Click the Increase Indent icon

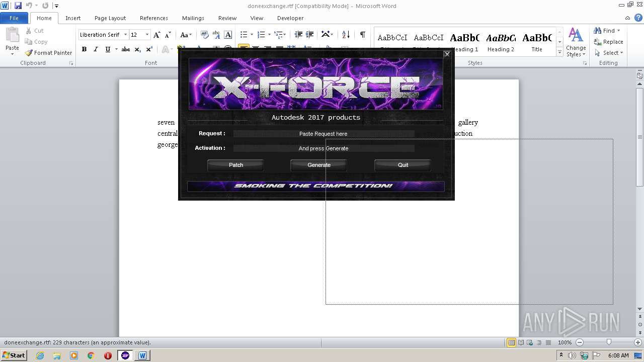(310, 35)
